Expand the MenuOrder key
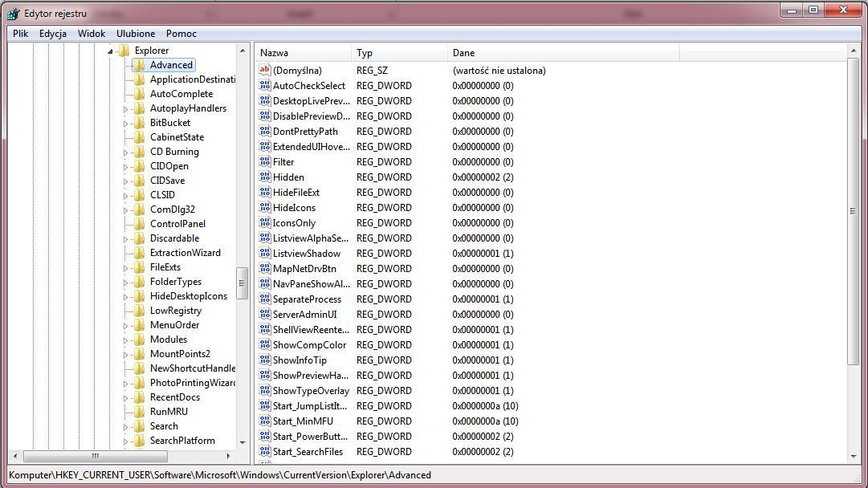The image size is (868, 488). tap(125, 325)
